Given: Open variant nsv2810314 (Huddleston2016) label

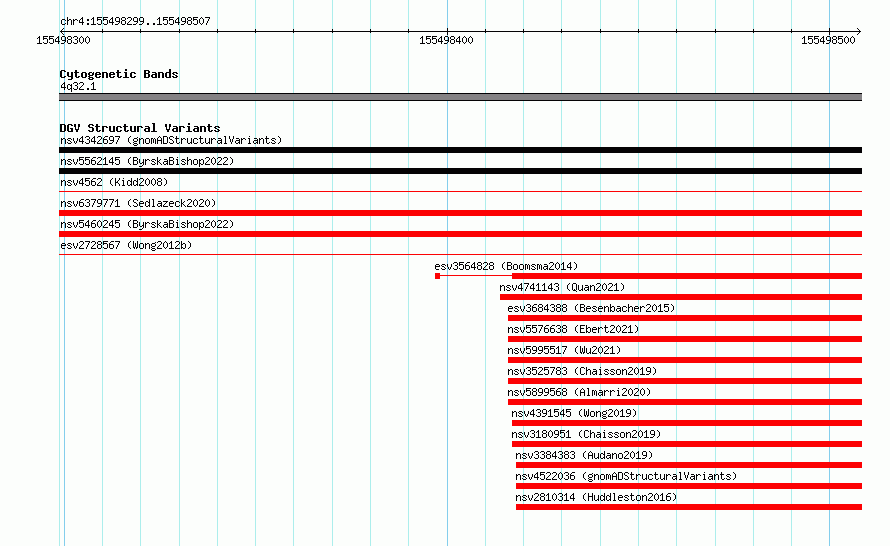Looking at the screenshot, I should point(597,497).
